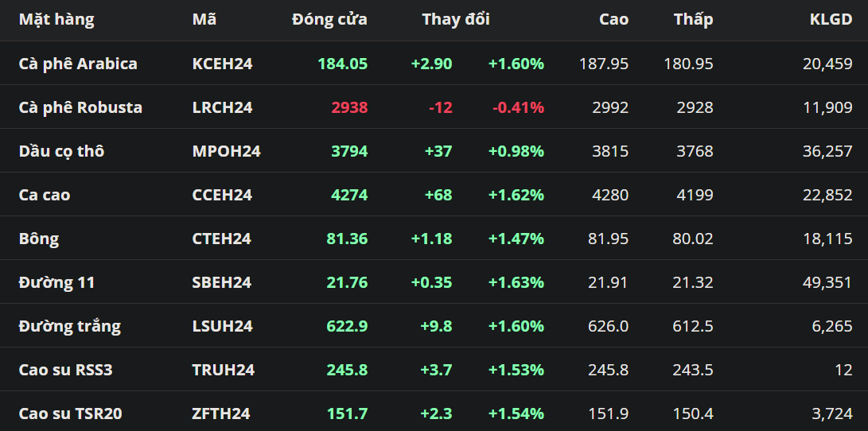868x431 pixels.
Task: Click the SBEH24 volume value 49,351
Action: 827,282
